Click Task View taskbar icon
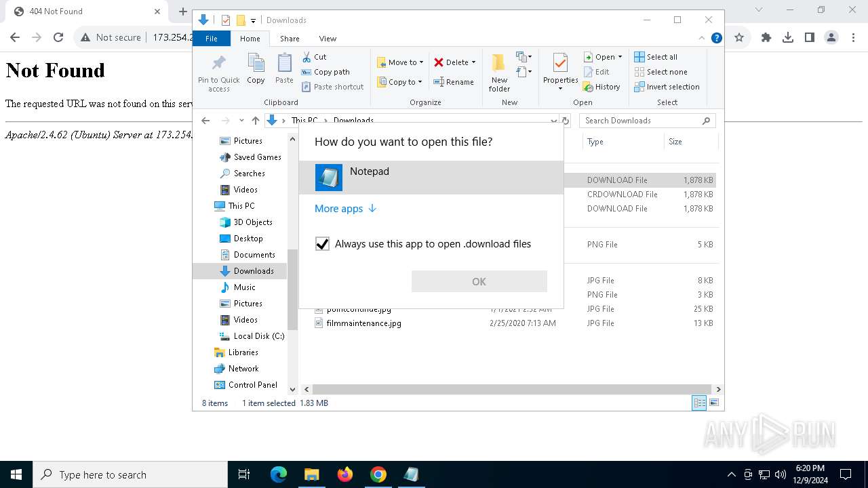Screen dimensions: 868x488 coord(244,474)
